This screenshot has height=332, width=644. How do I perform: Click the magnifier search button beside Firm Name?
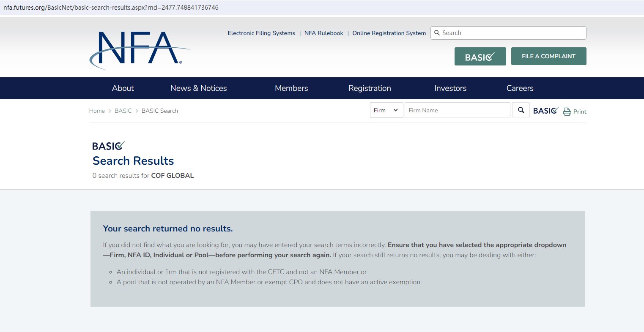521,110
